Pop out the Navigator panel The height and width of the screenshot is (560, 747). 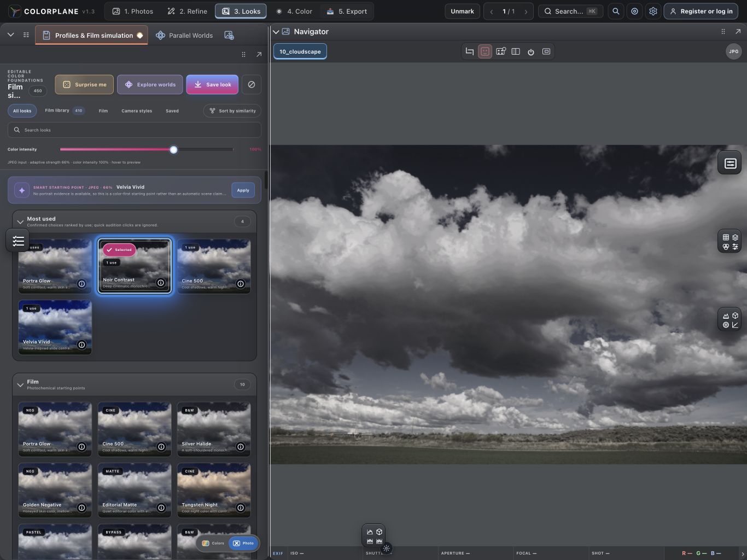point(738,32)
